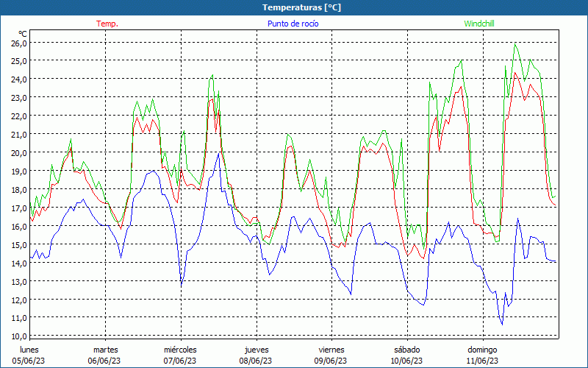Click the 14,0 y-axis value
This screenshot has height=368, width=588.
[x=19, y=263]
